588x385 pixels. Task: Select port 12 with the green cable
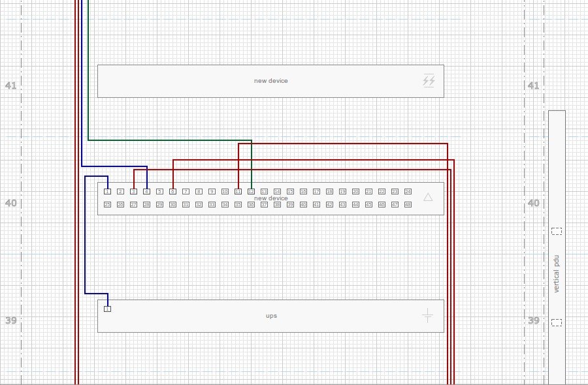click(x=252, y=191)
